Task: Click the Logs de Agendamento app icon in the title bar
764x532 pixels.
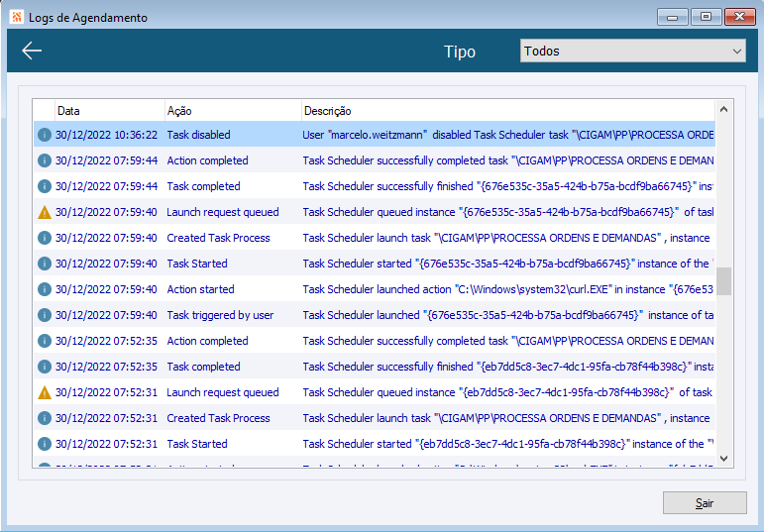Action: click(17, 17)
